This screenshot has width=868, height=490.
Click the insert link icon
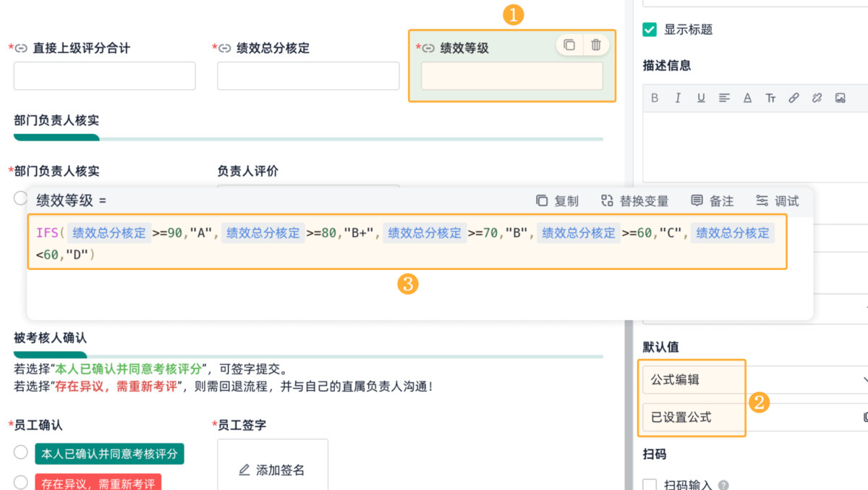pyautogui.click(x=793, y=98)
